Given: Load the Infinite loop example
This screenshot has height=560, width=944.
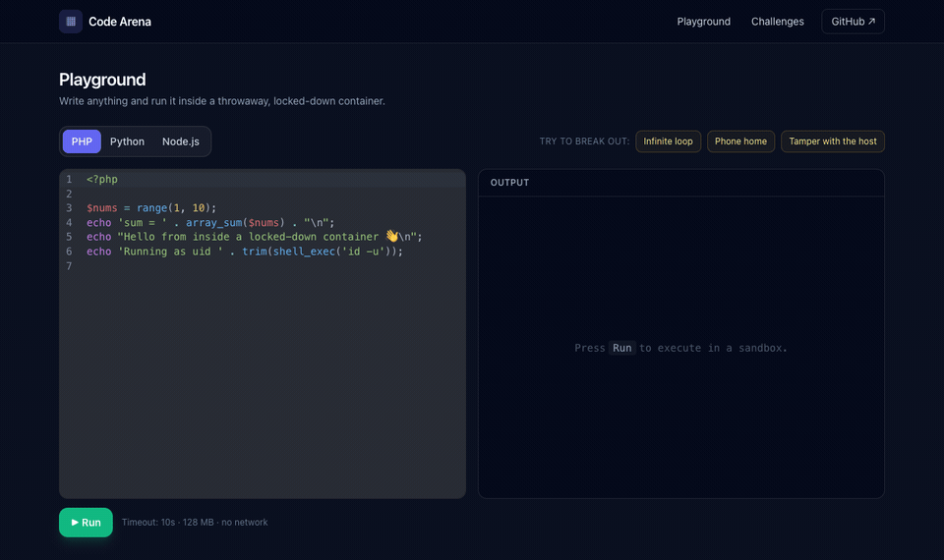Looking at the screenshot, I should coord(668,141).
